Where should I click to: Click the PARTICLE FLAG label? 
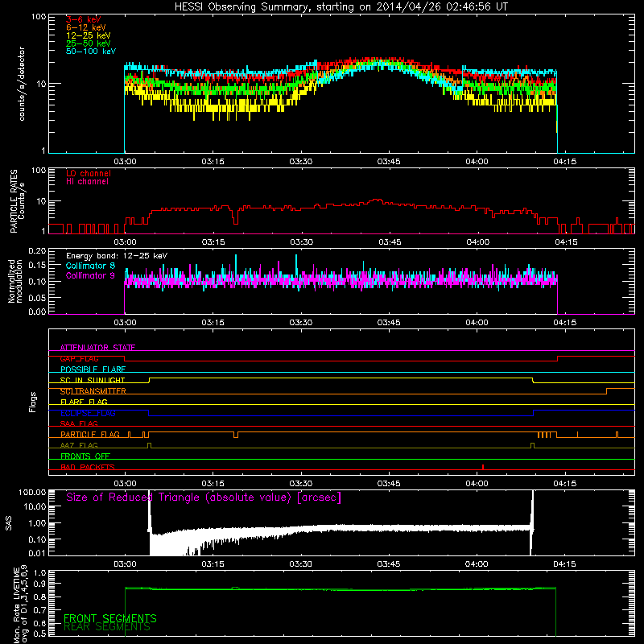click(x=90, y=435)
